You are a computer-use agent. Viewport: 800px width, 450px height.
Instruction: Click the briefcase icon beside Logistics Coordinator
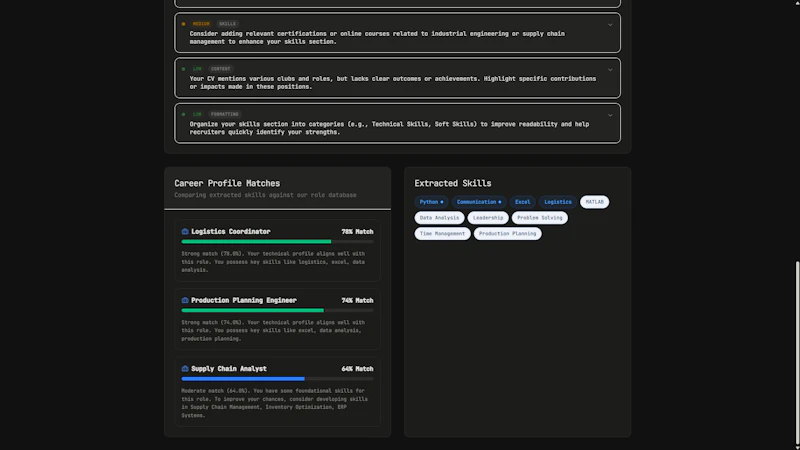[185, 231]
